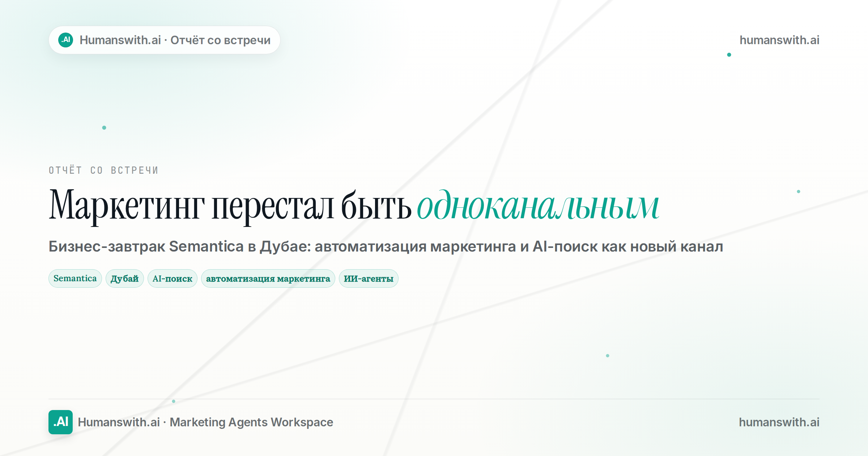Click footer text 'Humanswith.ai · Marketing Agents Workspace'

click(205, 422)
